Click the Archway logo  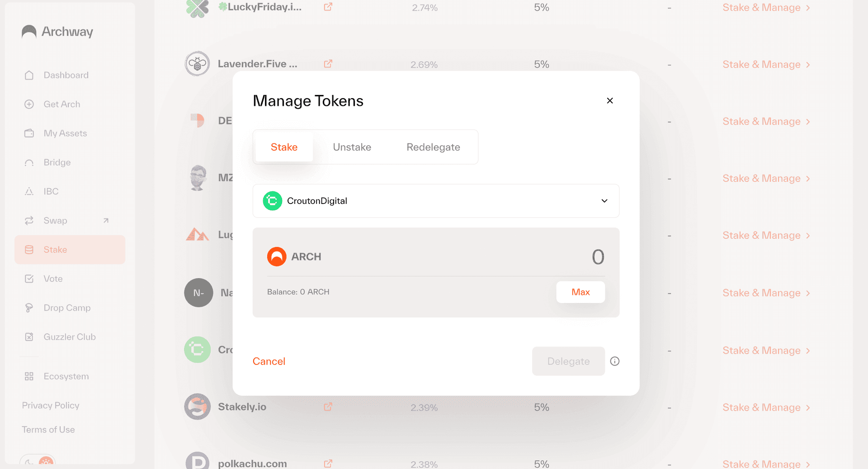[x=57, y=32]
